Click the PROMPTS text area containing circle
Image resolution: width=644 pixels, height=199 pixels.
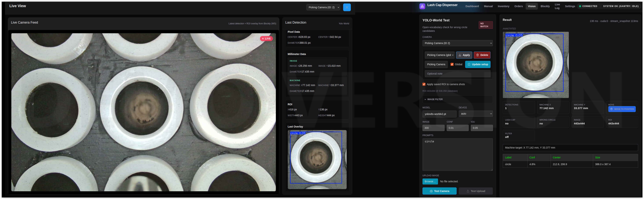coord(457,155)
